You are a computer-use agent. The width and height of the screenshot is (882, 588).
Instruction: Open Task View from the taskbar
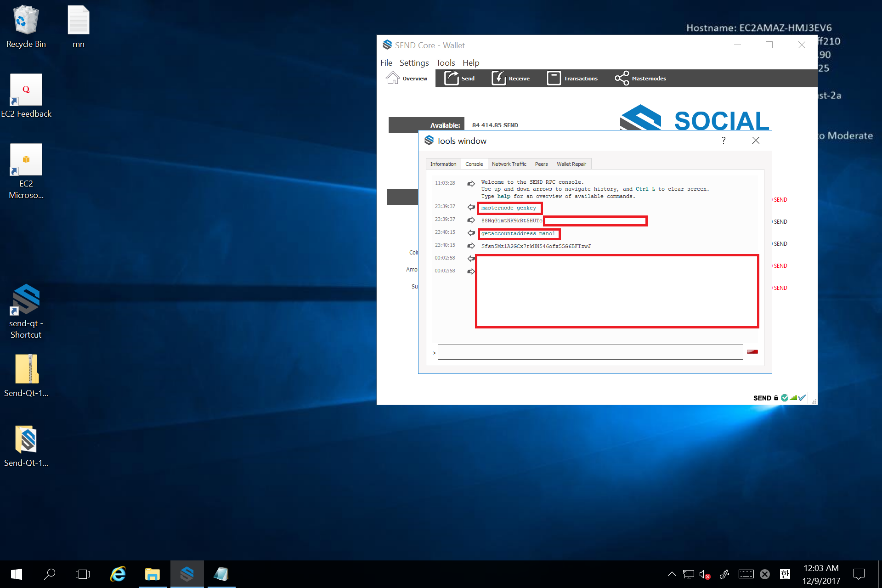click(83, 574)
